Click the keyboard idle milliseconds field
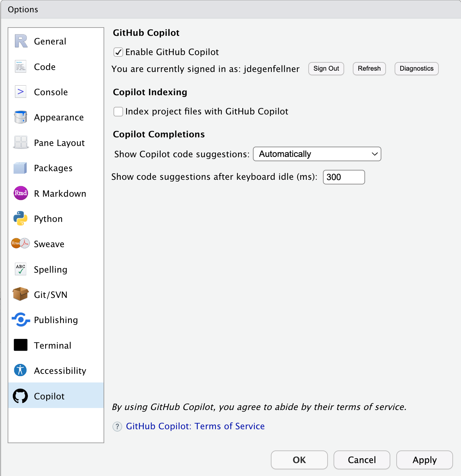Screen dimensions: 461x476 pyautogui.click(x=344, y=177)
